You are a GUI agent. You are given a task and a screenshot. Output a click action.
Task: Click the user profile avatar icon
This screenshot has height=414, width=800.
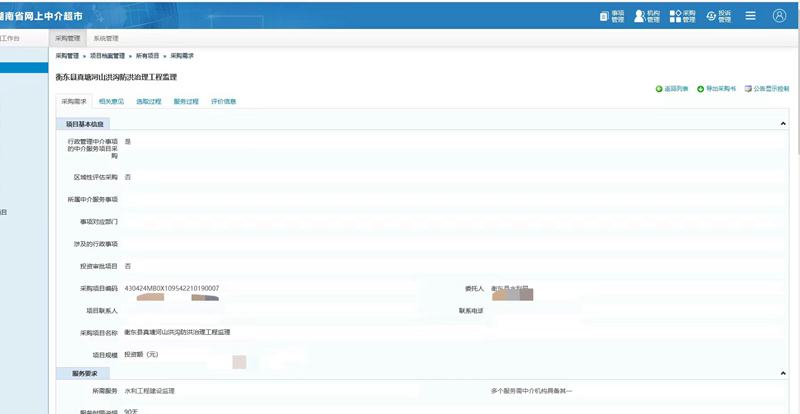tap(779, 16)
